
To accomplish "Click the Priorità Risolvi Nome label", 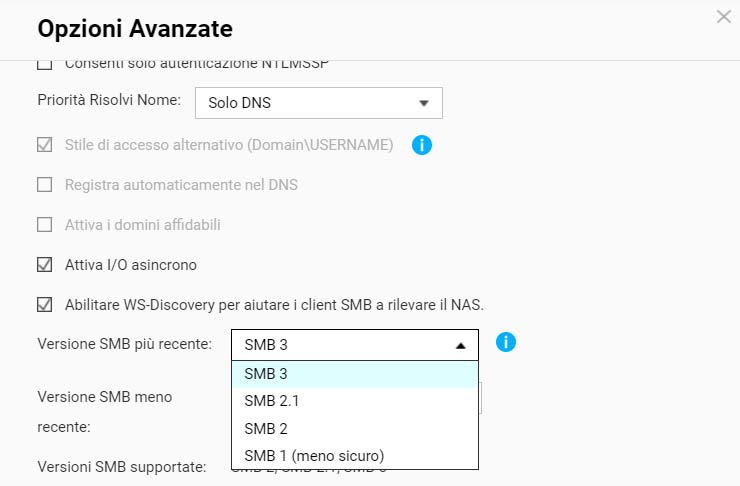I will 108,101.
